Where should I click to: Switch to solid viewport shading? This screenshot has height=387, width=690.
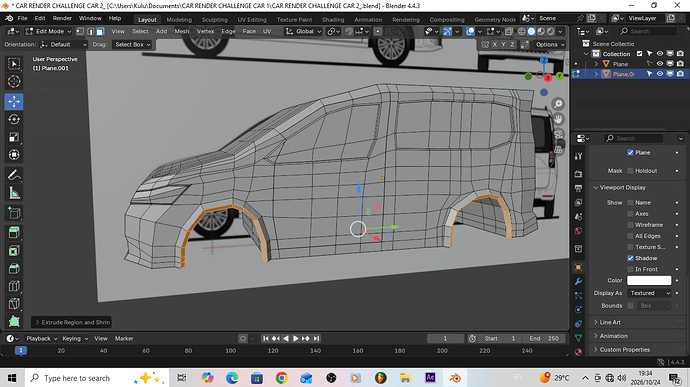point(531,31)
